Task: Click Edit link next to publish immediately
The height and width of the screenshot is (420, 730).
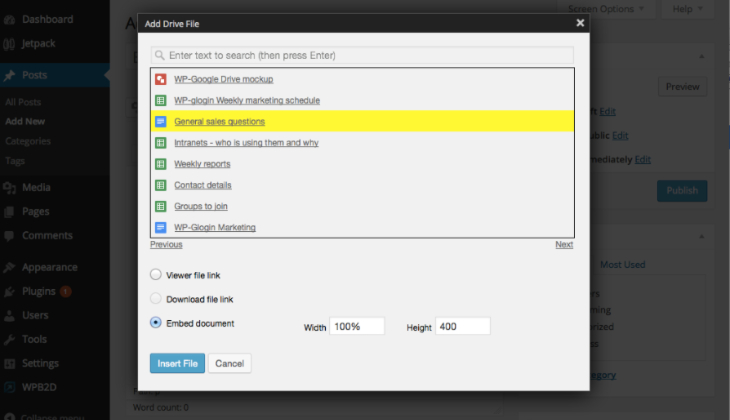Action: click(642, 160)
